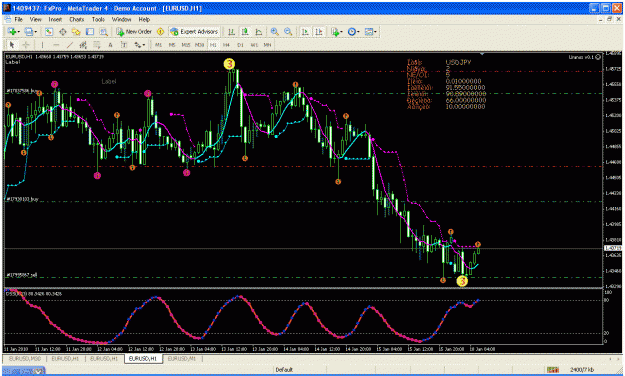Click the 'Uranus v0.1' expert label
625x376 pixels.
point(581,57)
